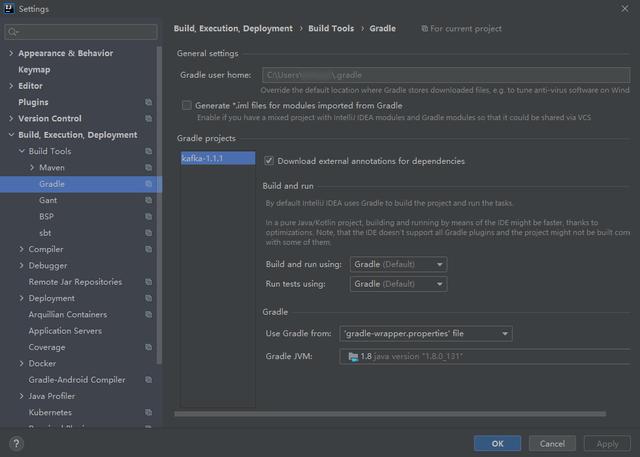This screenshot has height=457, width=640.
Task: Click the project-level icon beside Plugins
Action: tap(149, 102)
